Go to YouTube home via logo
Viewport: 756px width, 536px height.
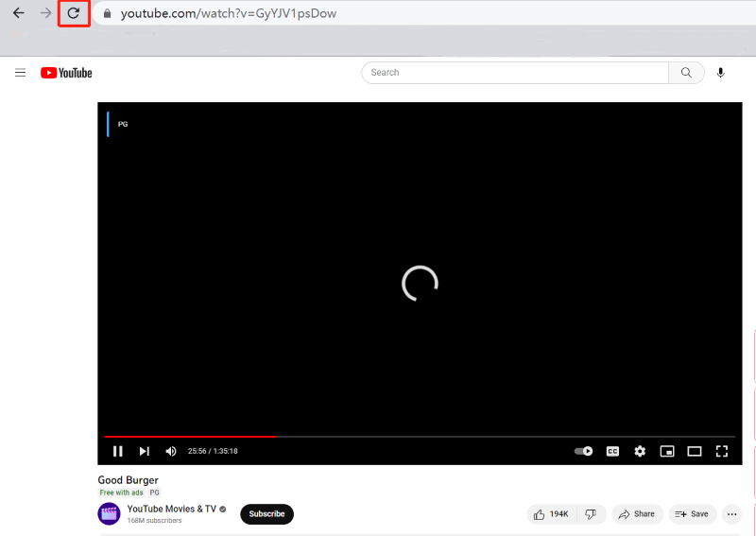66,73
